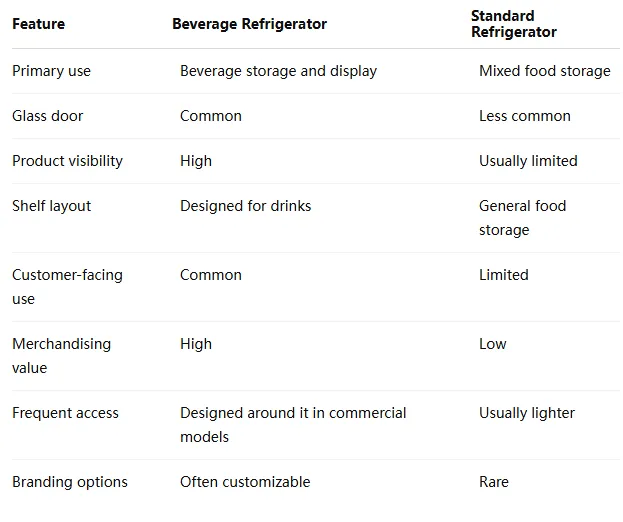The height and width of the screenshot is (522, 623).
Task: Select the Shelf layout row label
Action: pyautogui.click(x=52, y=206)
